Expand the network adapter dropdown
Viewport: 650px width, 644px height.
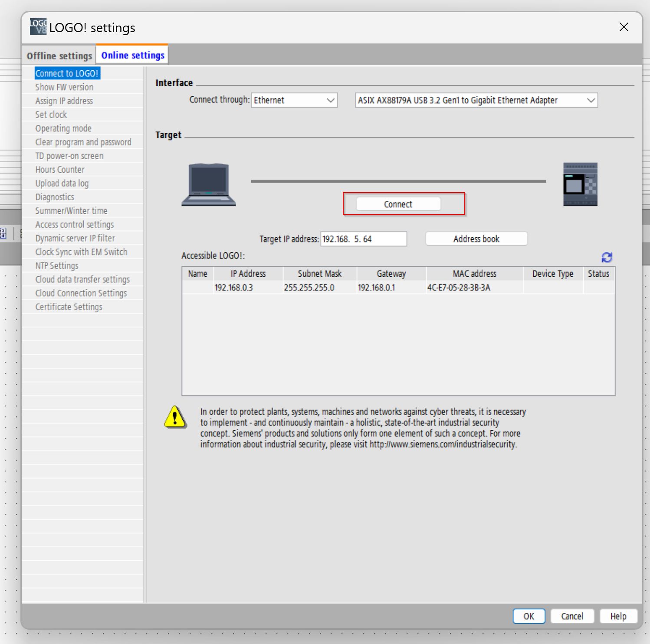coord(476,100)
